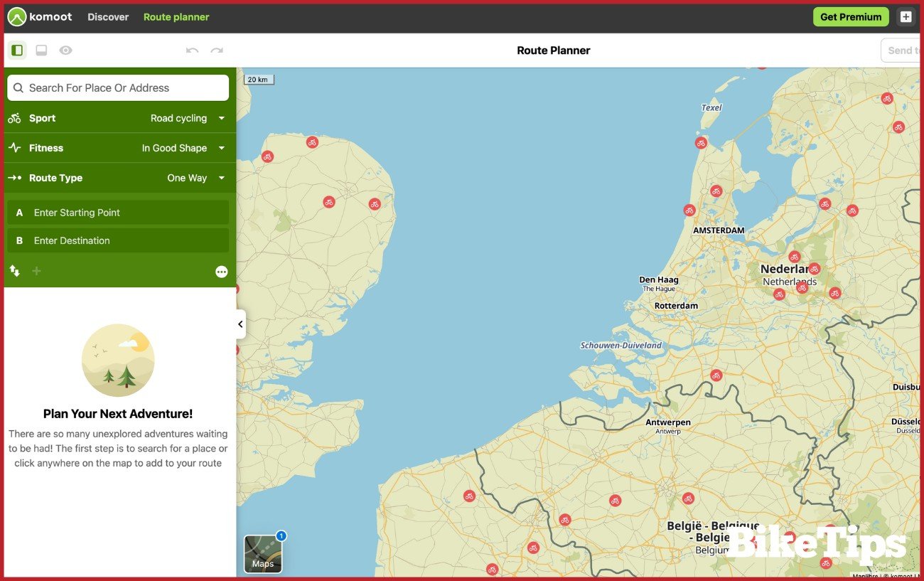Click the Enter Destination field
The width and height of the screenshot is (924, 581).
(118, 240)
